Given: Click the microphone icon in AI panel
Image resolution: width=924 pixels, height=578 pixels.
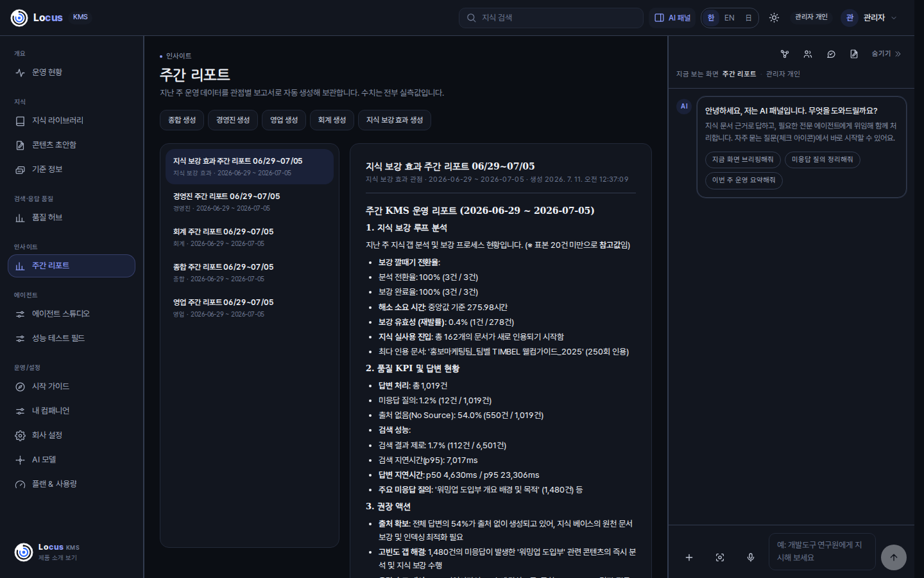Looking at the screenshot, I should (x=750, y=557).
